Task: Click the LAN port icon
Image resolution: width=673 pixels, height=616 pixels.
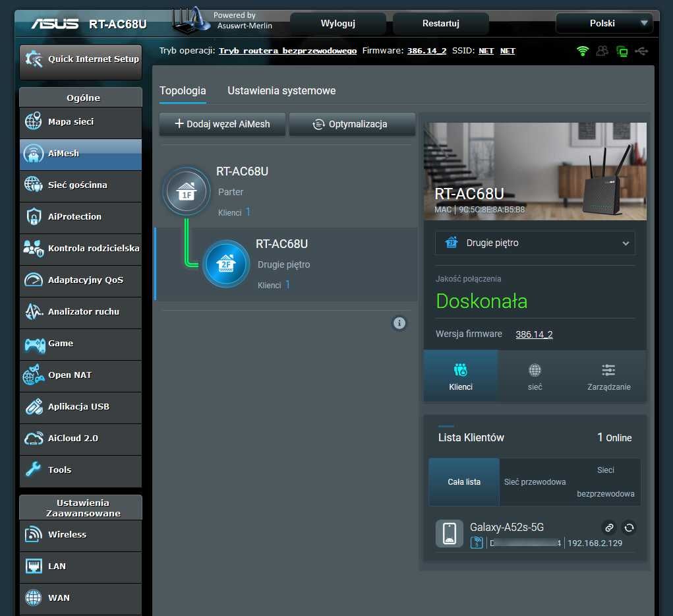Action: 34,566
